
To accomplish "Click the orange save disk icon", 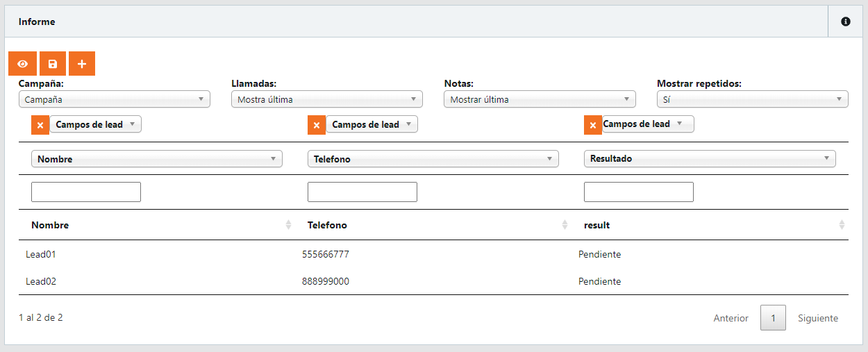I will click(x=53, y=64).
